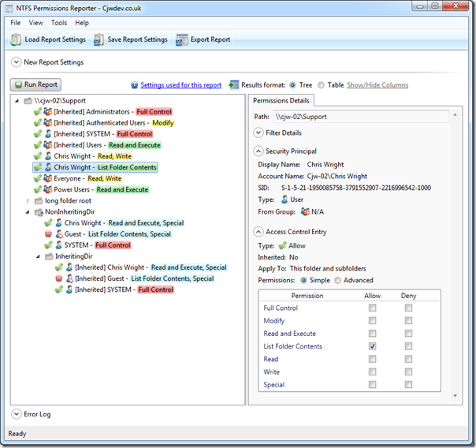The image size is (476, 448).
Task: Click the group icon beside Power Users
Action: click(x=47, y=189)
